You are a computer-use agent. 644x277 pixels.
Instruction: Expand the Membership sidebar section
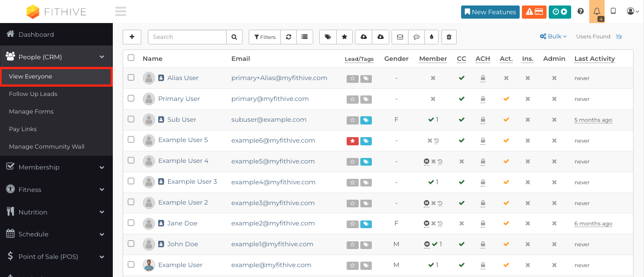(x=56, y=167)
